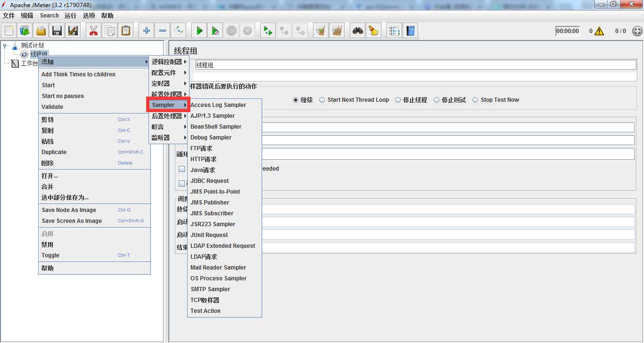Viewport: 644px width, 343px height.
Task: Select the 继续 radio button
Action: coord(303,100)
